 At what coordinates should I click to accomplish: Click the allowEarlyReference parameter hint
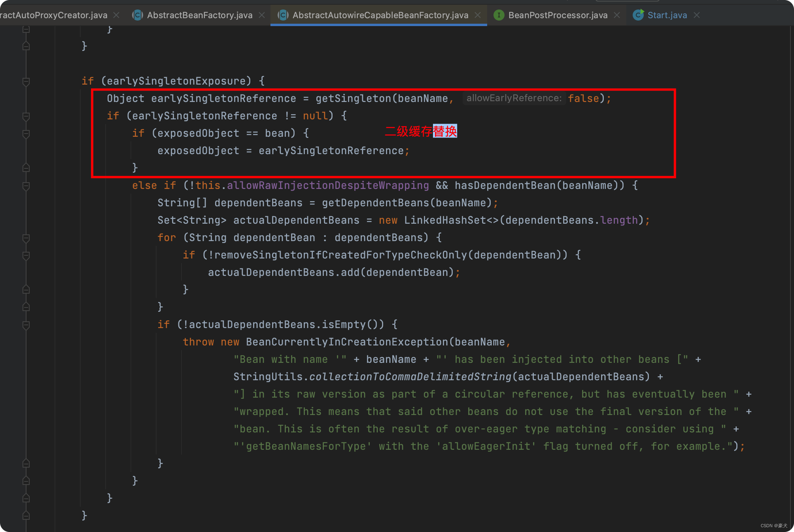(x=513, y=98)
